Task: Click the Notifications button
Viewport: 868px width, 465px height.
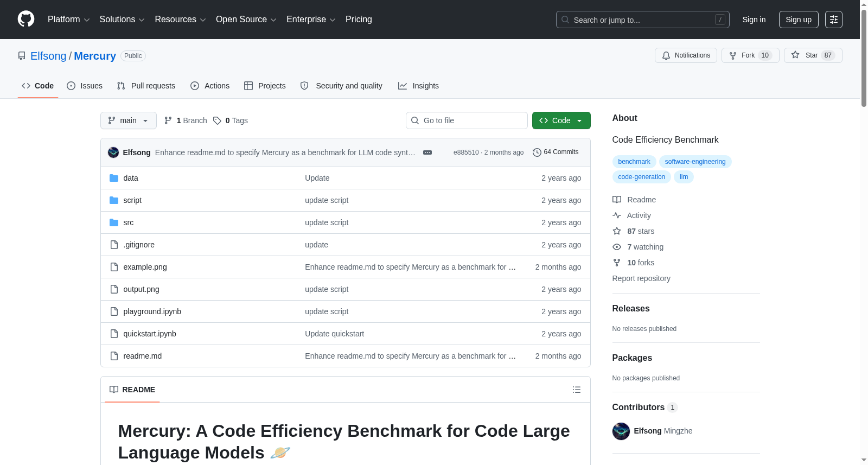Action: (x=686, y=55)
